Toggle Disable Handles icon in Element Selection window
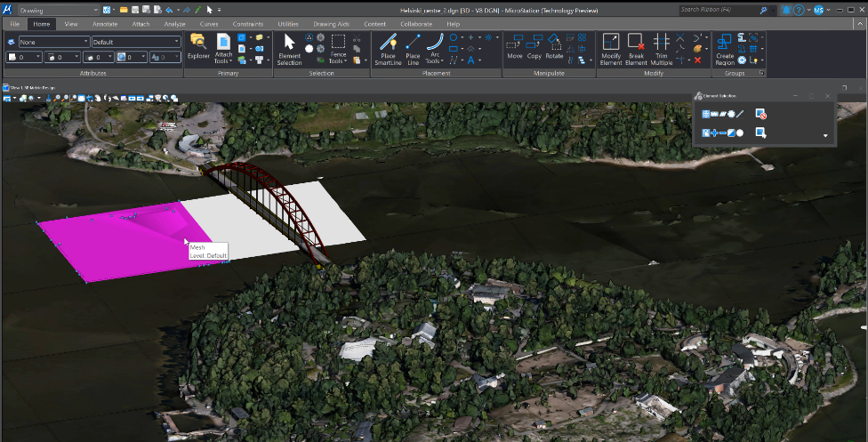This screenshot has height=442, width=868. point(760,114)
